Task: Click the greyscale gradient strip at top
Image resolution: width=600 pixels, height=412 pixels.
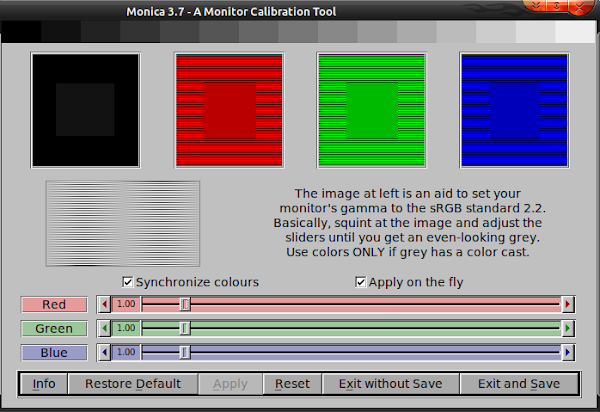Action: pyautogui.click(x=298, y=32)
